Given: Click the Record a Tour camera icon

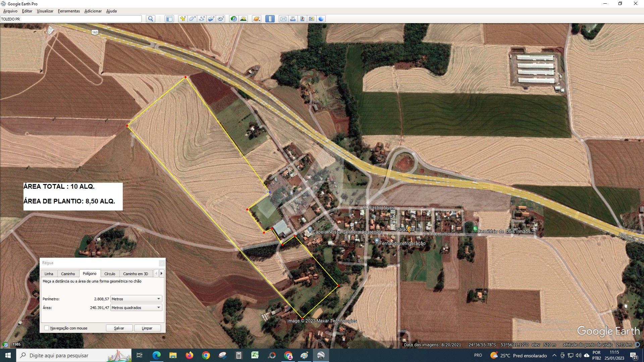Looking at the screenshot, I should 220,19.
